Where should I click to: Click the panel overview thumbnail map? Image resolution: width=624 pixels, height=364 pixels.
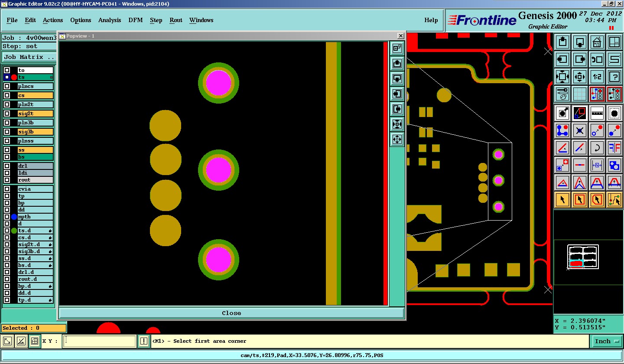583,257
